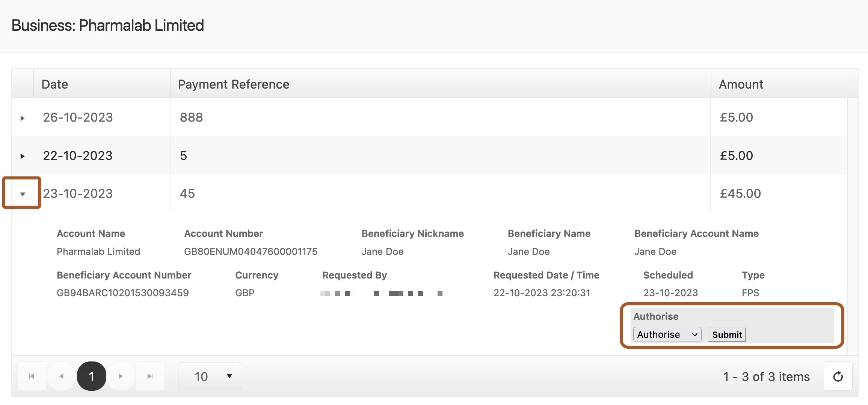868x405 pixels.
Task: Expand the 22-10-2023 payment row
Action: pos(23,156)
